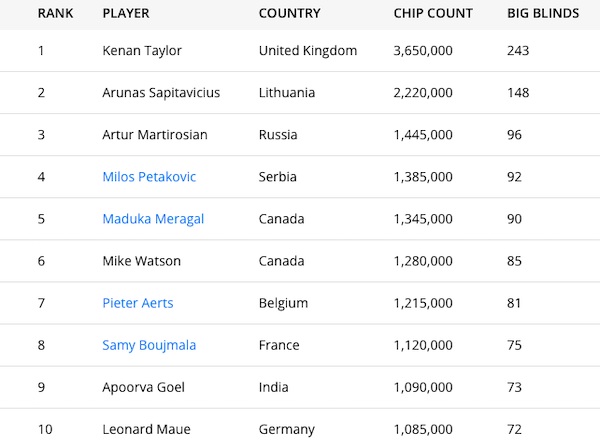Click the COUNTRY column header
The height and width of the screenshot is (447, 600).
click(289, 14)
